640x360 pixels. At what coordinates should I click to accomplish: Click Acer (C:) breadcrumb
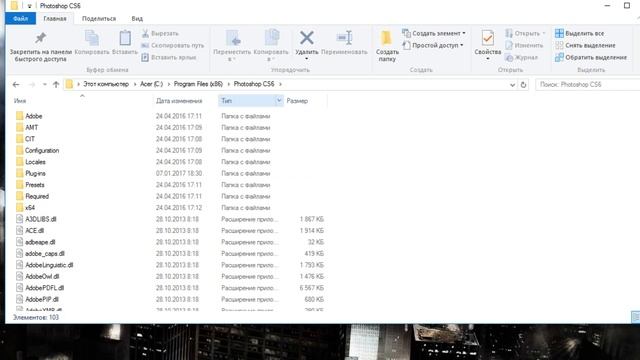pos(151,84)
